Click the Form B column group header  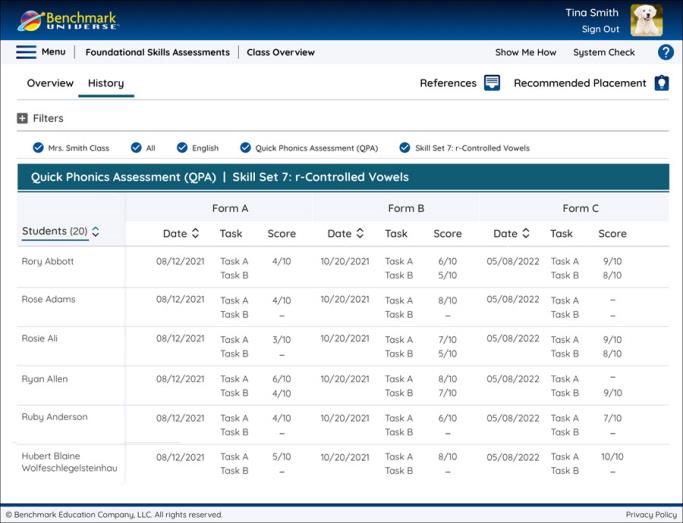[406, 208]
